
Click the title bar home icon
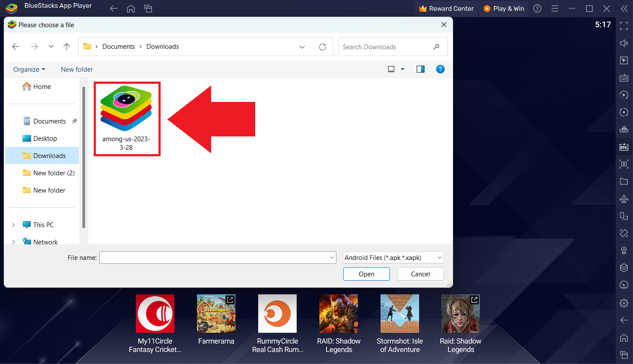click(x=131, y=9)
